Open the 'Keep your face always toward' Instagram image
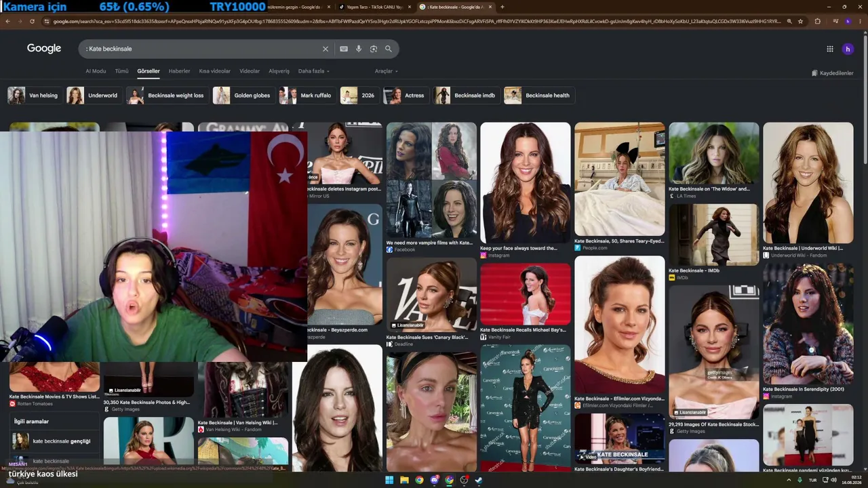Screen dimensions: 868x488 526,182
